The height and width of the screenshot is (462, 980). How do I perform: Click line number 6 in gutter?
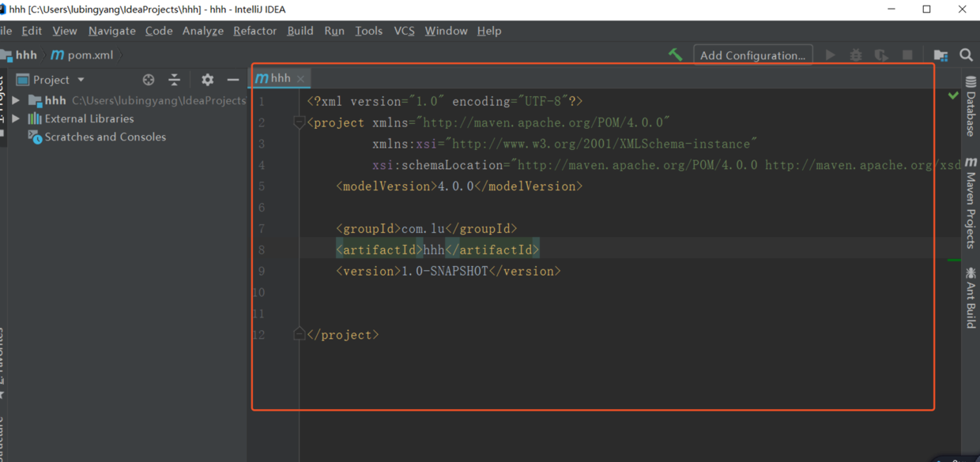(261, 207)
